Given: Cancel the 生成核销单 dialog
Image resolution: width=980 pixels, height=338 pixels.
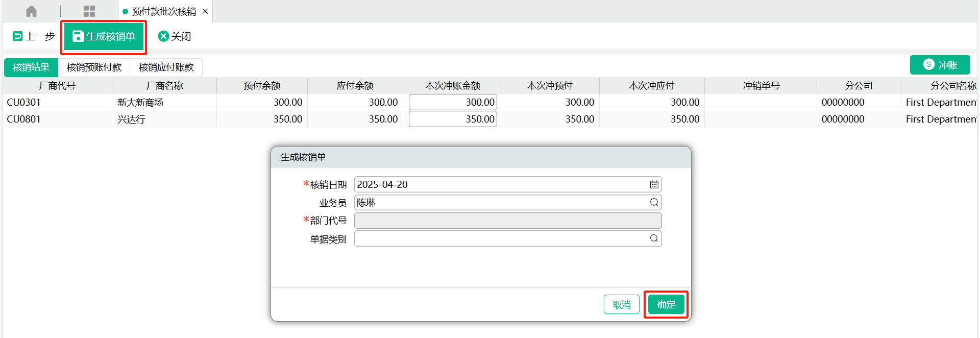Looking at the screenshot, I should 621,305.
